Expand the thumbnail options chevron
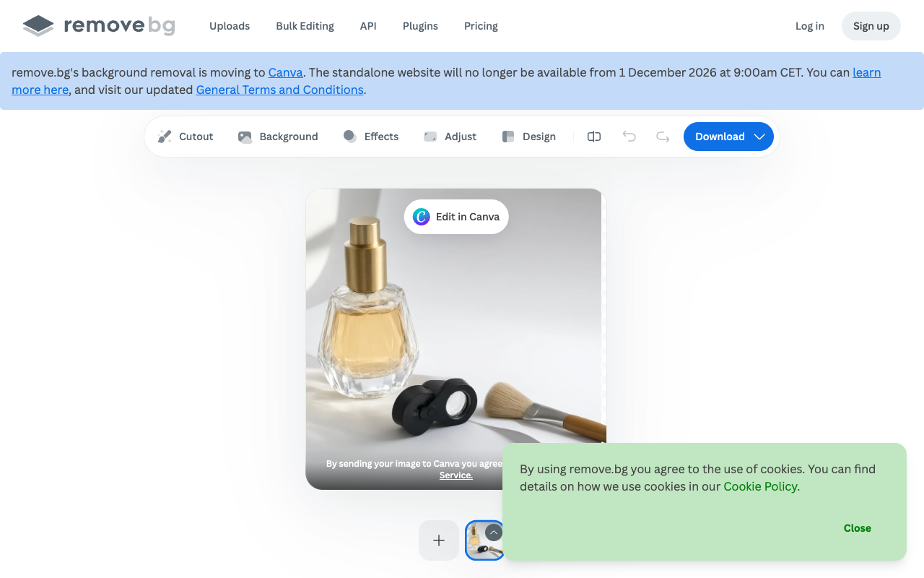Viewport: 924px width, 578px height. [x=494, y=532]
